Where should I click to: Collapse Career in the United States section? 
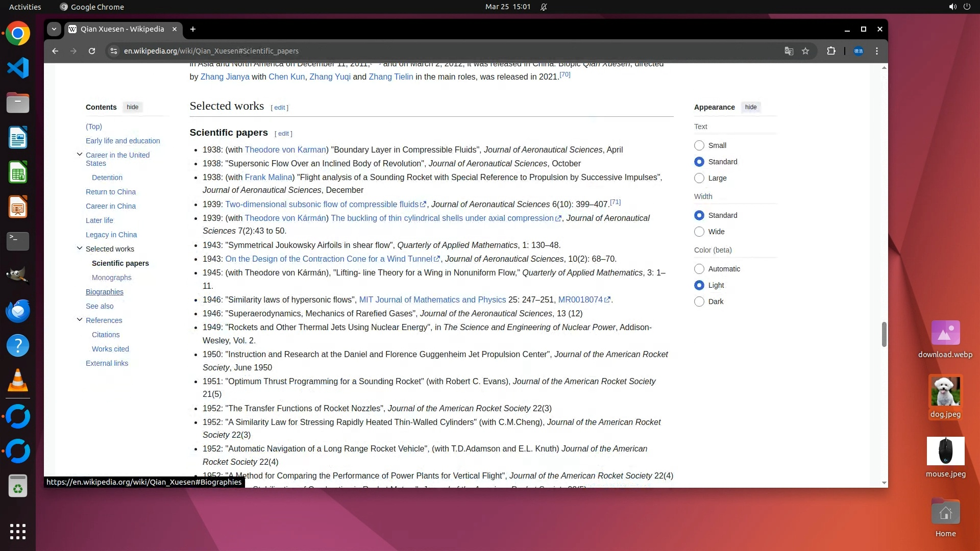point(80,155)
